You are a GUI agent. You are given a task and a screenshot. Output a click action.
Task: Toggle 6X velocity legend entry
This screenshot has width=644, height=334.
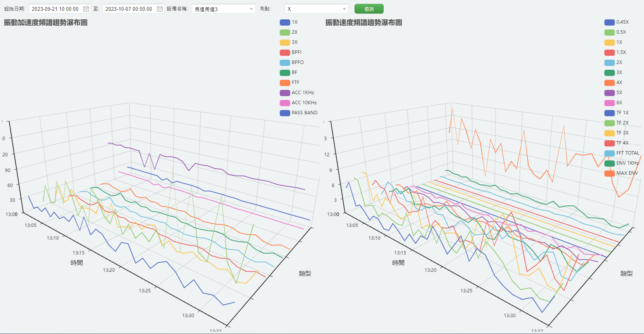tap(613, 103)
